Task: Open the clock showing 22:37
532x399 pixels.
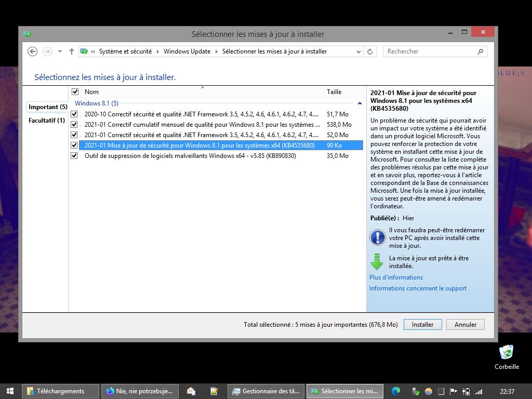Action: [507, 392]
